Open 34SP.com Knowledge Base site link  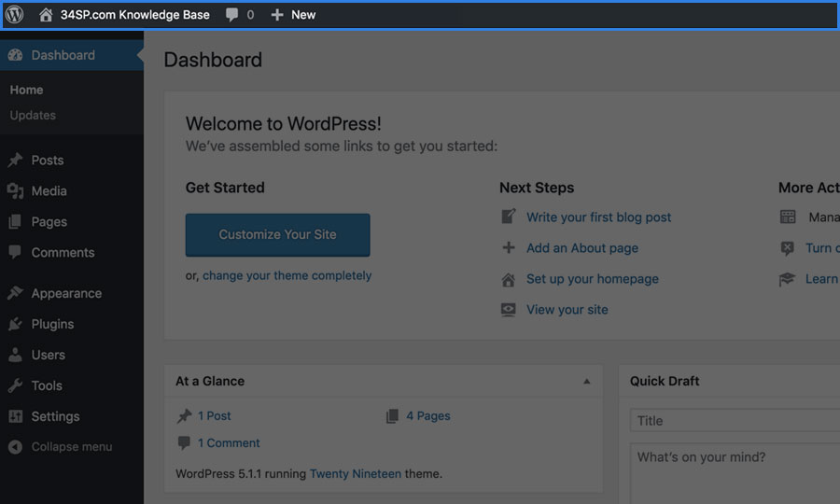(134, 15)
